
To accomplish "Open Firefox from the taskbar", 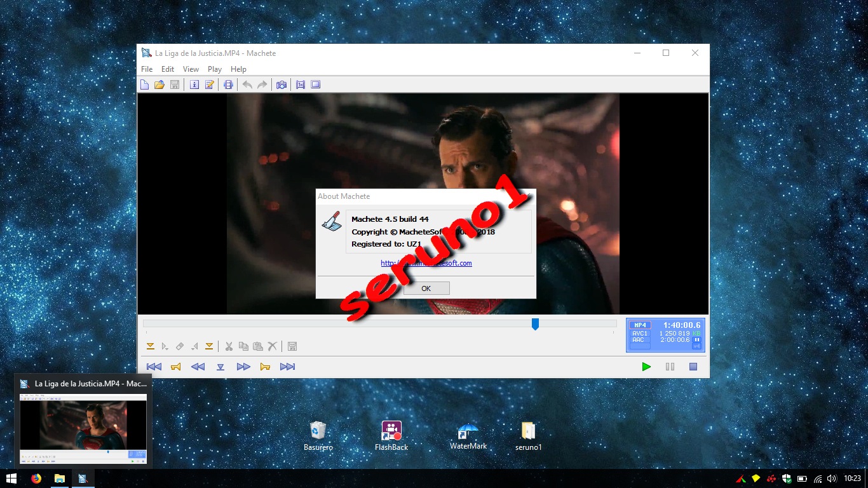I will (36, 479).
